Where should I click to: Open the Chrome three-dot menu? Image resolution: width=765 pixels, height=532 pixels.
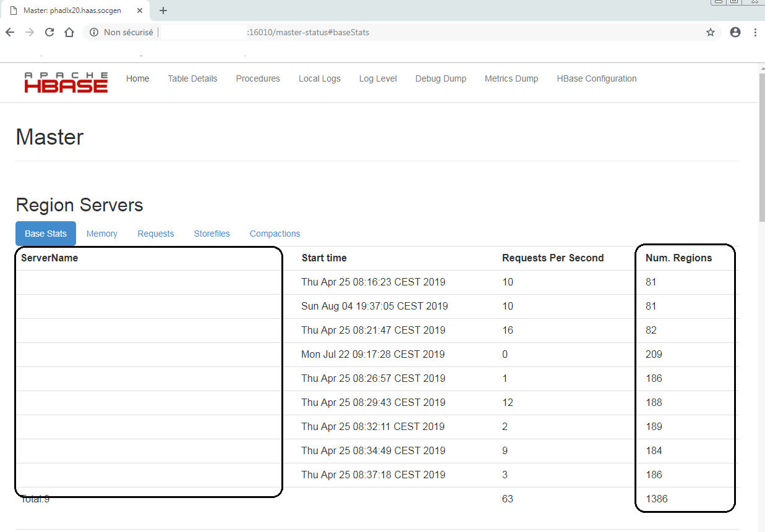(756, 32)
